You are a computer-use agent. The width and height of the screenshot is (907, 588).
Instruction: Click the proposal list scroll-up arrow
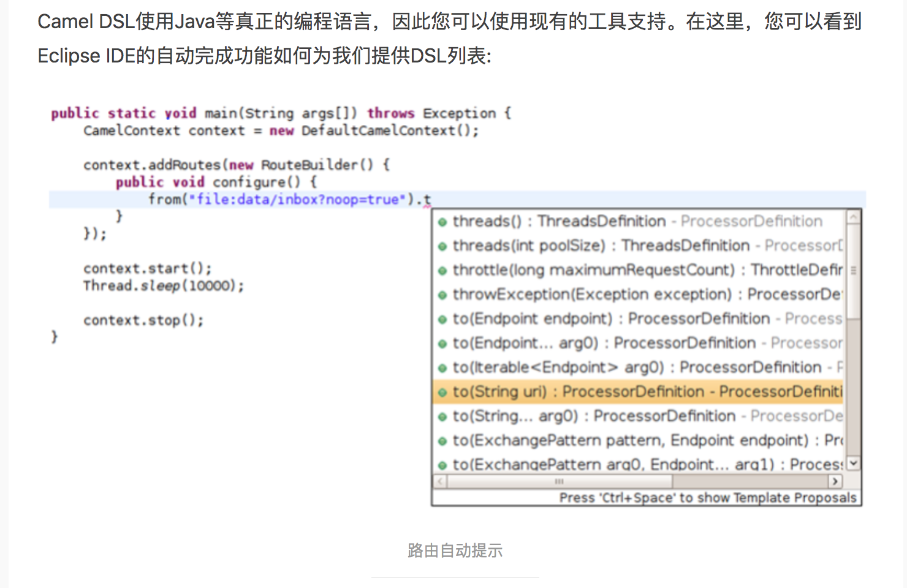point(854,216)
